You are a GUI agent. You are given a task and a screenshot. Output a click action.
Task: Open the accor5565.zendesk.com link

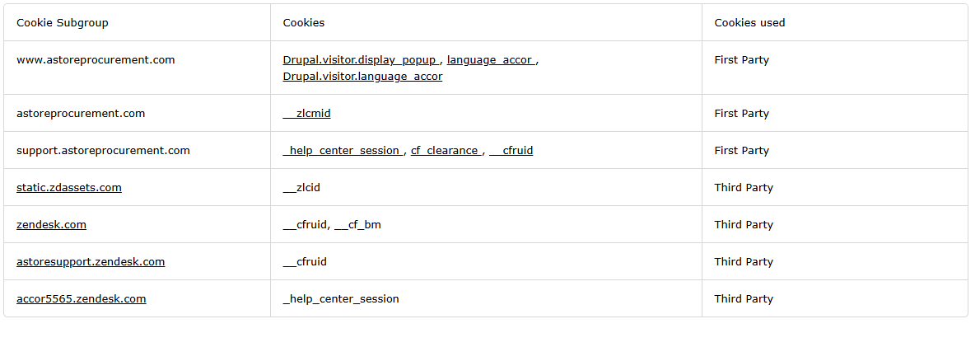tap(82, 299)
